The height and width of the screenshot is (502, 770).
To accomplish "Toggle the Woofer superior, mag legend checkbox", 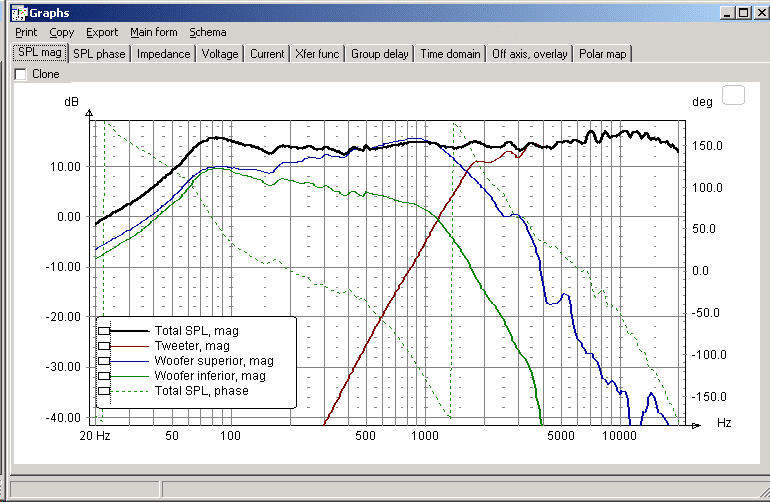I will [x=104, y=361].
